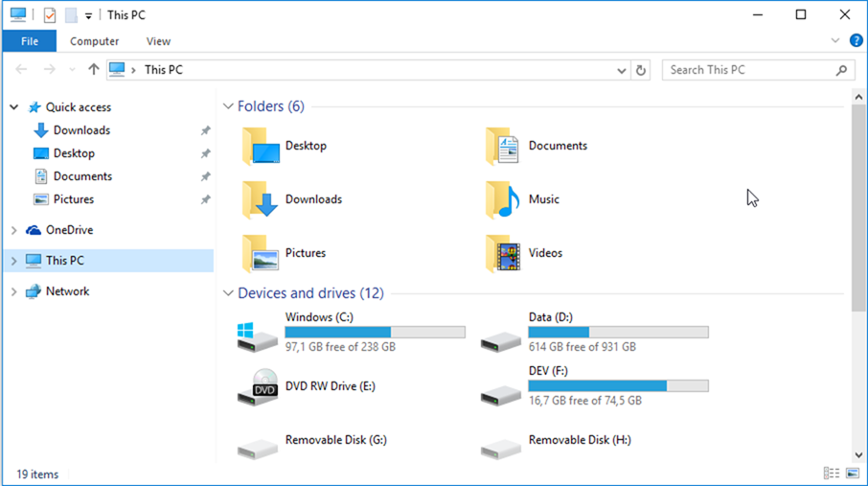Image resolution: width=868 pixels, height=486 pixels.
Task: Select the Videos folder icon
Action: [x=501, y=253]
